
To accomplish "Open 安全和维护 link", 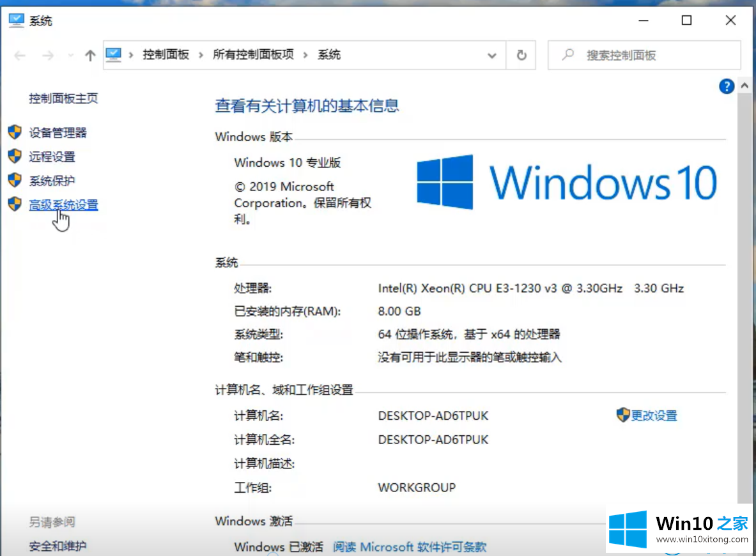I will click(x=58, y=546).
